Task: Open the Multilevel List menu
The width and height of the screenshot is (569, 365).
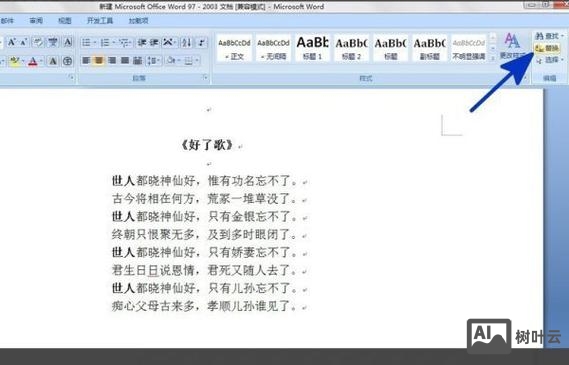Action: (x=125, y=43)
